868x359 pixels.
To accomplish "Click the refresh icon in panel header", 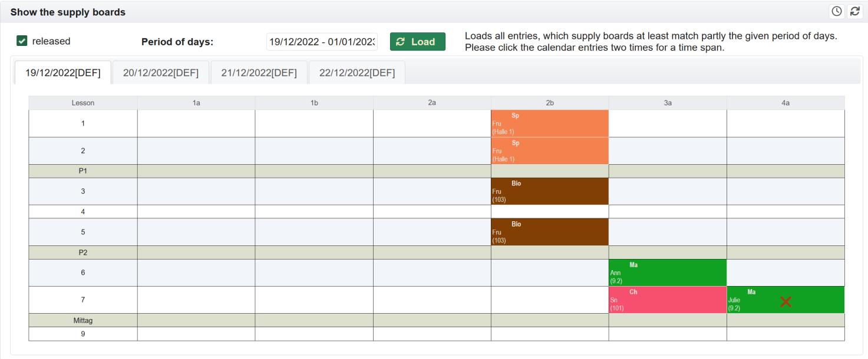I will coord(854,11).
